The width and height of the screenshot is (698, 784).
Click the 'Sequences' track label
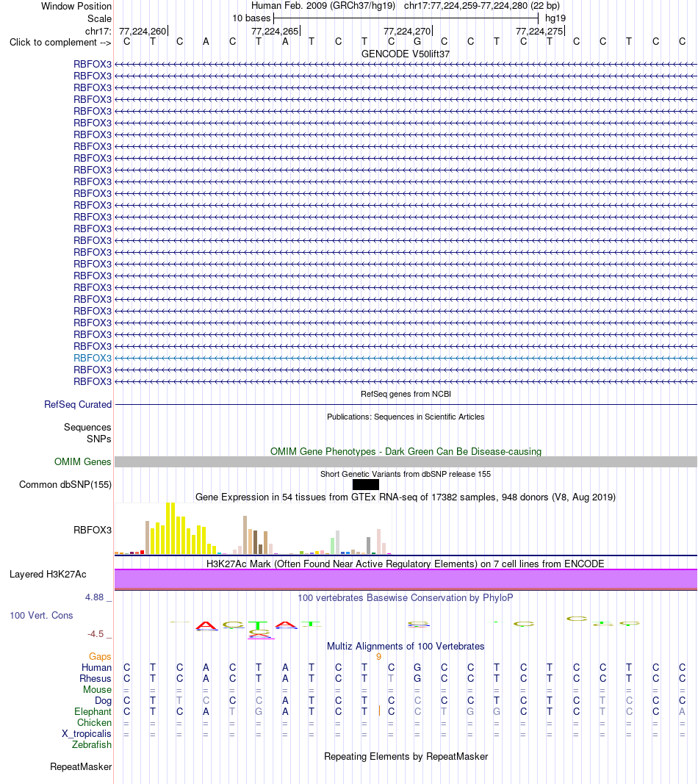87,427
